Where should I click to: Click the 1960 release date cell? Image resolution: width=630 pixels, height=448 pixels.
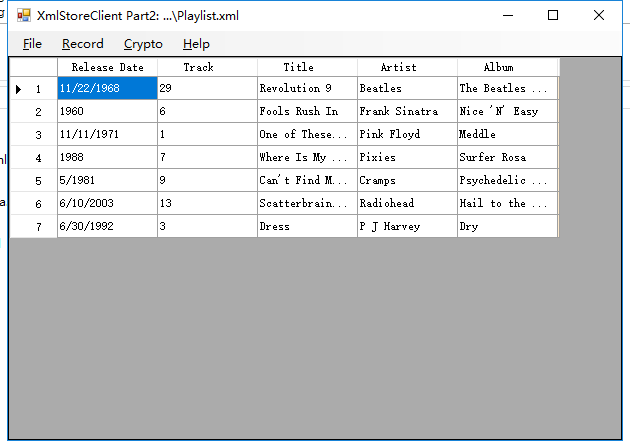coord(107,111)
